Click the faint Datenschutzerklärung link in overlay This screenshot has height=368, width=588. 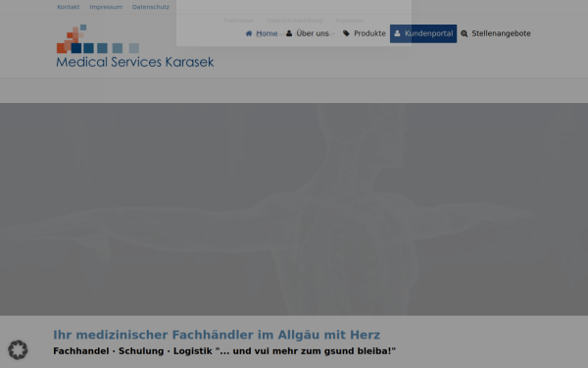(295, 21)
